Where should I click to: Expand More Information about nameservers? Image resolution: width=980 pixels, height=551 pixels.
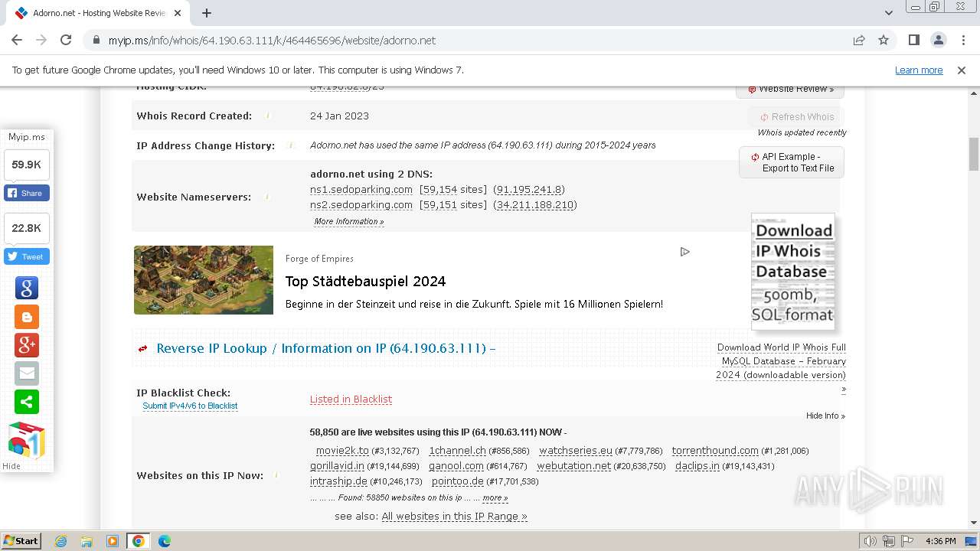click(349, 221)
